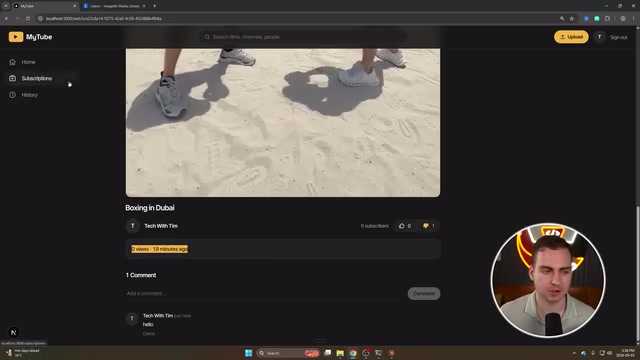Open Chrome from the taskbar
The image size is (640, 360).
coord(353,353)
